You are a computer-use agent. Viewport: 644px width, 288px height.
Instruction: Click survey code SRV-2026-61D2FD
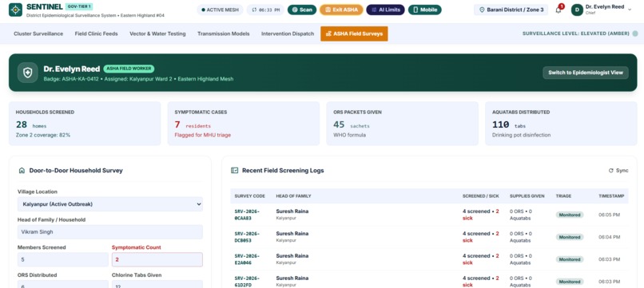coord(247,281)
